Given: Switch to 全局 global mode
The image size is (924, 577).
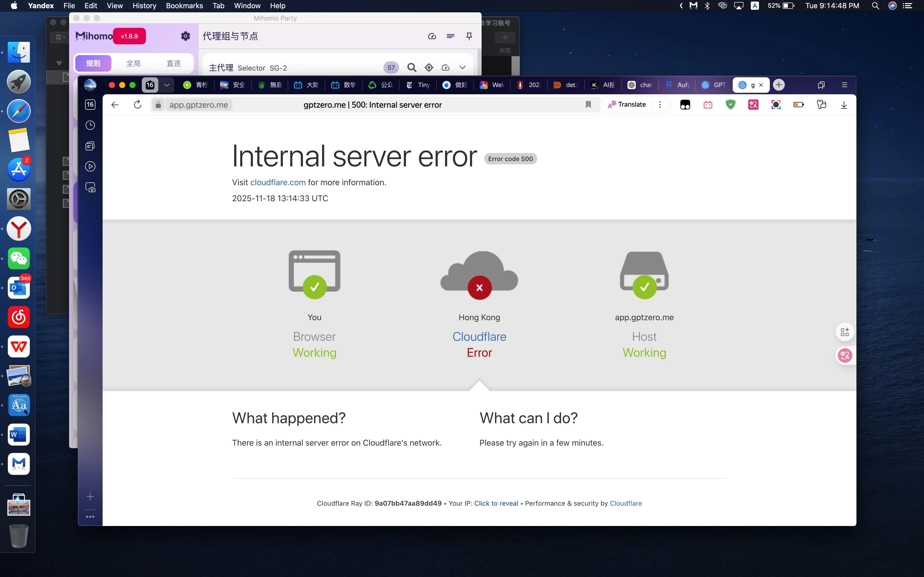Looking at the screenshot, I should pos(133,63).
